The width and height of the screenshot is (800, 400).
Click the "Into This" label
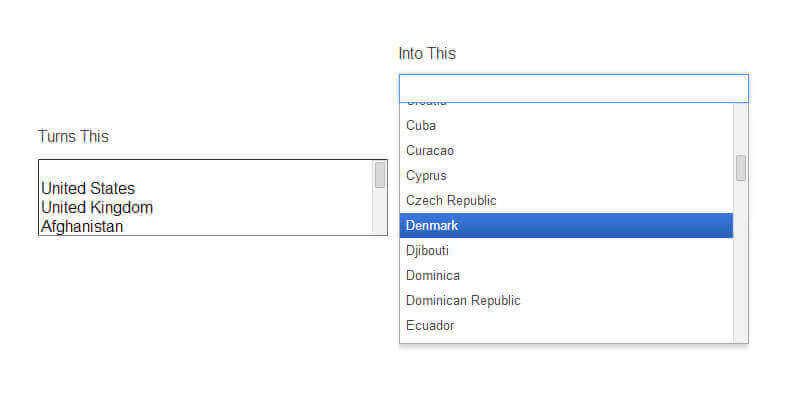(x=427, y=53)
